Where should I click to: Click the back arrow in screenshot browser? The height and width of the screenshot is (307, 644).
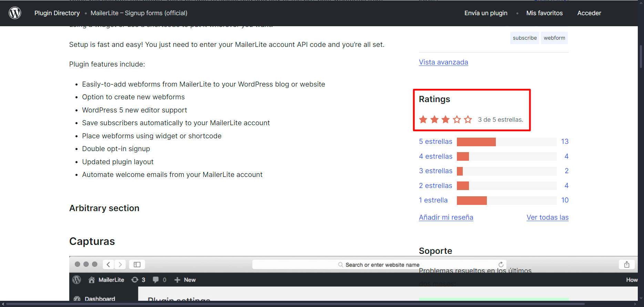point(108,265)
